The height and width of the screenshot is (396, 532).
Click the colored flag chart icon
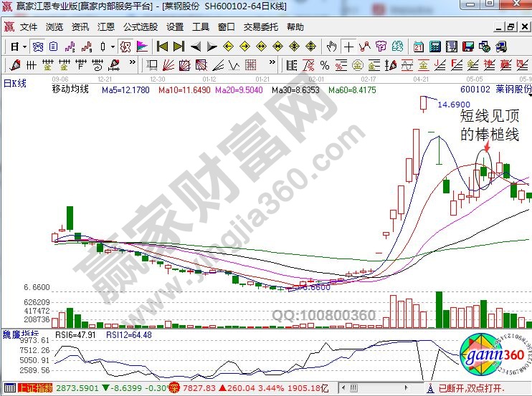click(x=141, y=47)
